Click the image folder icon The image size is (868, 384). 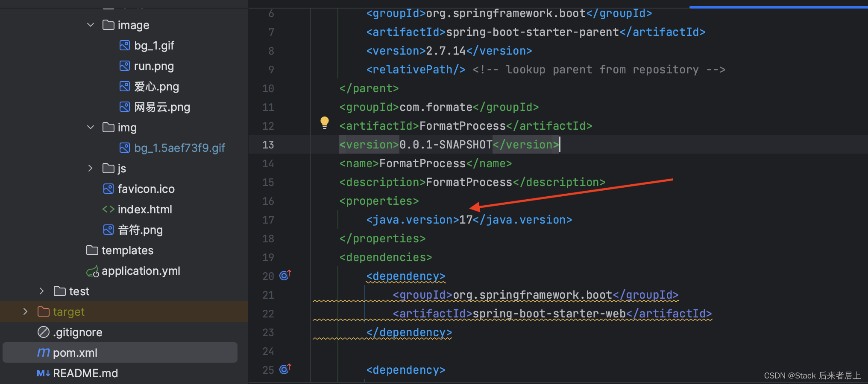click(108, 25)
